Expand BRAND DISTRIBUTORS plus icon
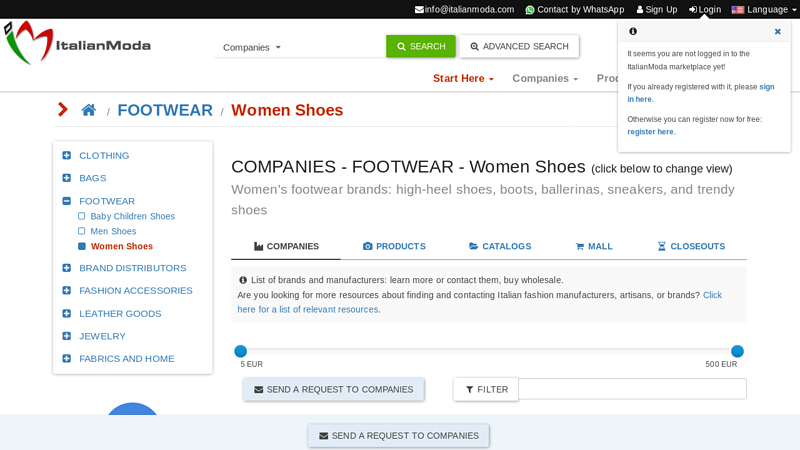The height and width of the screenshot is (450, 800). [x=66, y=268]
